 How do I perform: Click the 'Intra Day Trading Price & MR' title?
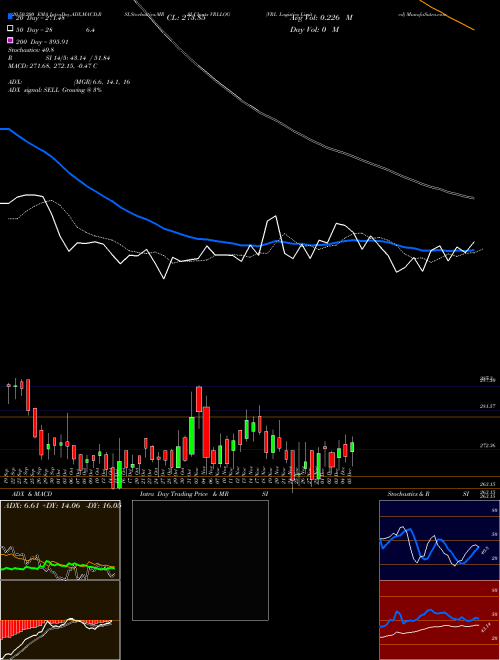(184, 494)
